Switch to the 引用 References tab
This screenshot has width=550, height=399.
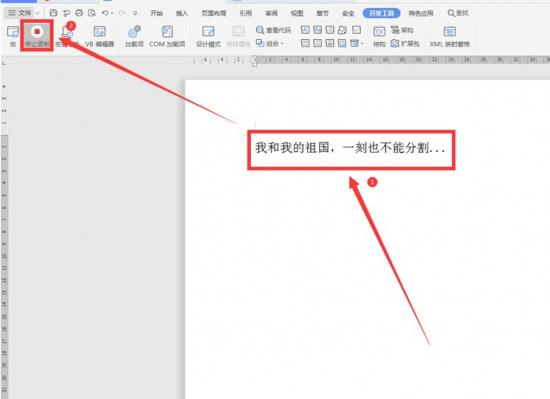point(246,13)
